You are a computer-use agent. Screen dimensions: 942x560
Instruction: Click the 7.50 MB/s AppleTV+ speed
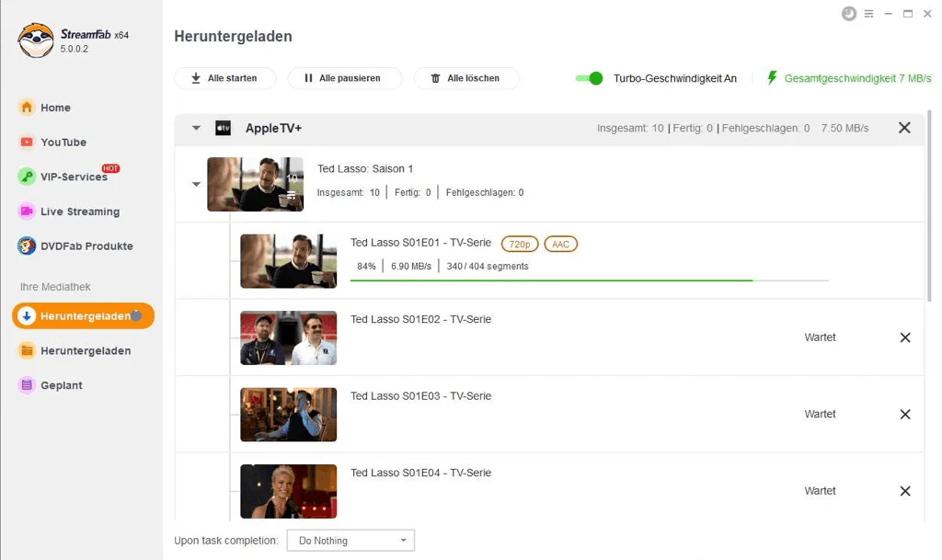[x=844, y=128]
